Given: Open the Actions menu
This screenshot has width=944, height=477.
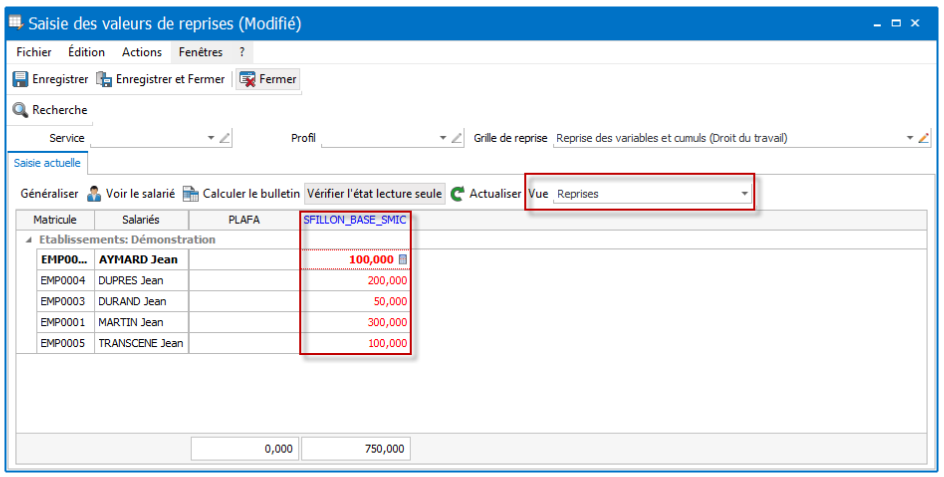Looking at the screenshot, I should point(142,52).
